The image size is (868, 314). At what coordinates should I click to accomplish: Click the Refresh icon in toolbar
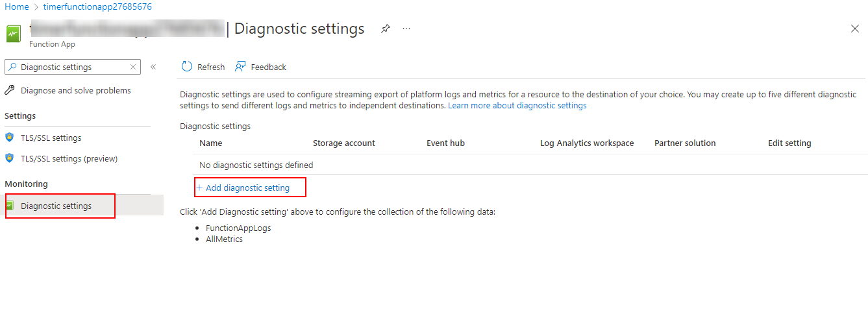[187, 67]
